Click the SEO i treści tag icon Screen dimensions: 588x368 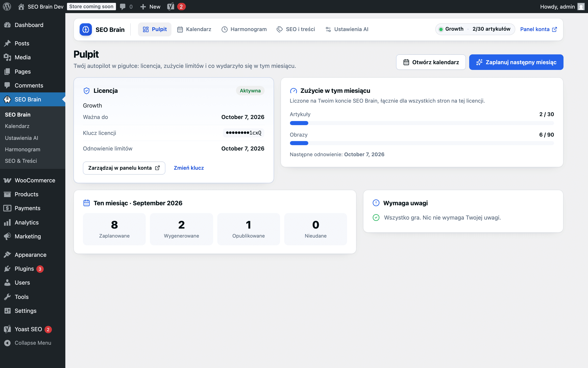click(x=280, y=29)
